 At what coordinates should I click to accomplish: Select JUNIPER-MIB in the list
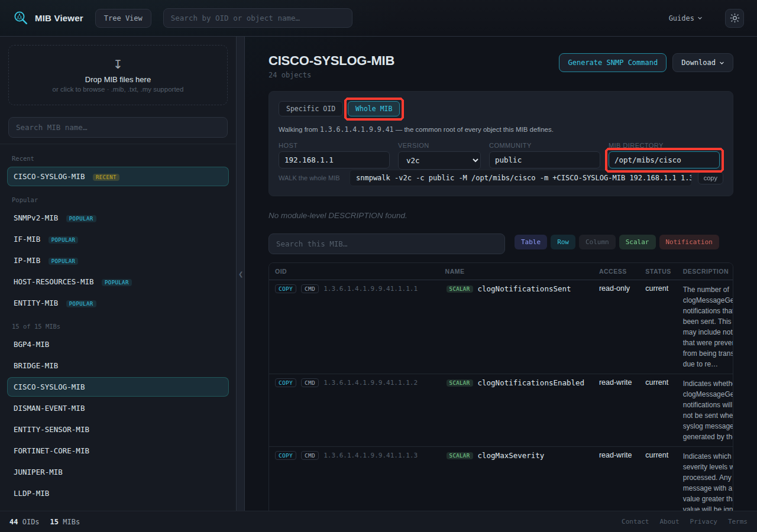coord(118,472)
